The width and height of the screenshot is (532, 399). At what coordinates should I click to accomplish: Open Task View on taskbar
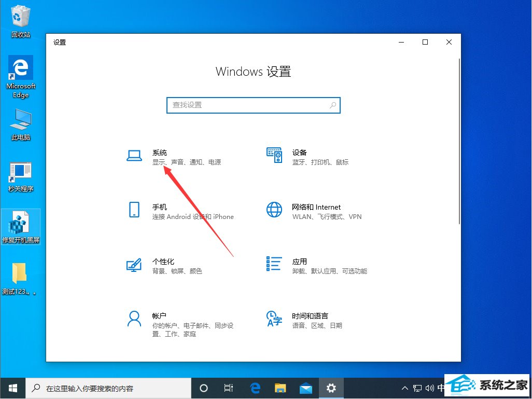click(229, 388)
